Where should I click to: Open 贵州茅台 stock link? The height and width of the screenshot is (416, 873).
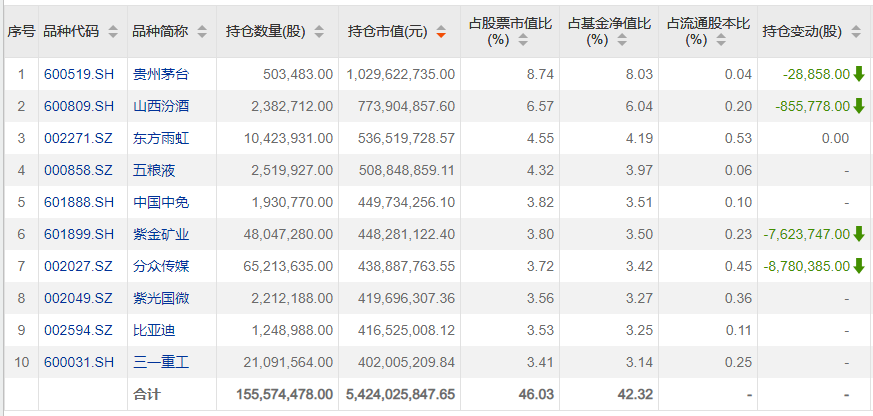pyautogui.click(x=161, y=74)
